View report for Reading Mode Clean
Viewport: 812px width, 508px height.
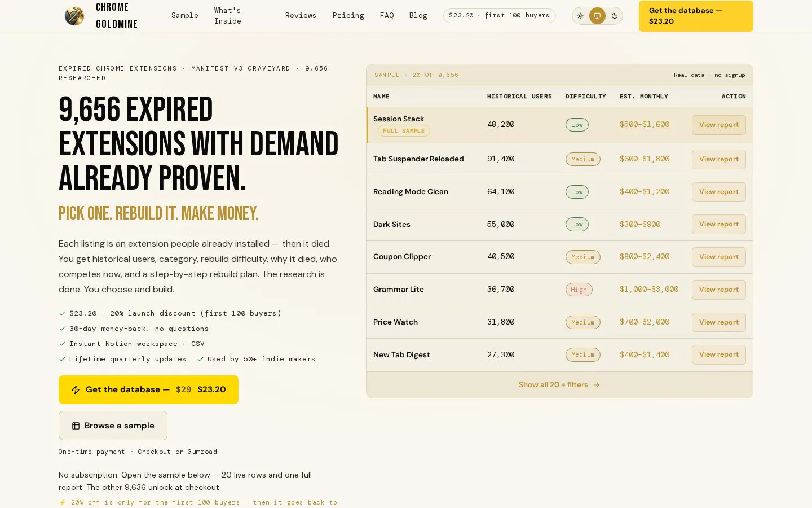tap(718, 192)
